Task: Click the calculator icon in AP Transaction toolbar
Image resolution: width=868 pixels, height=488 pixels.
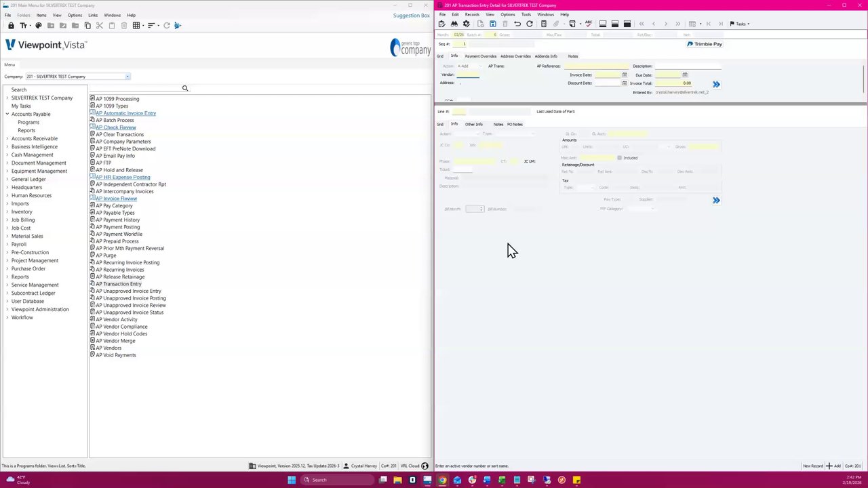Action: point(544,24)
